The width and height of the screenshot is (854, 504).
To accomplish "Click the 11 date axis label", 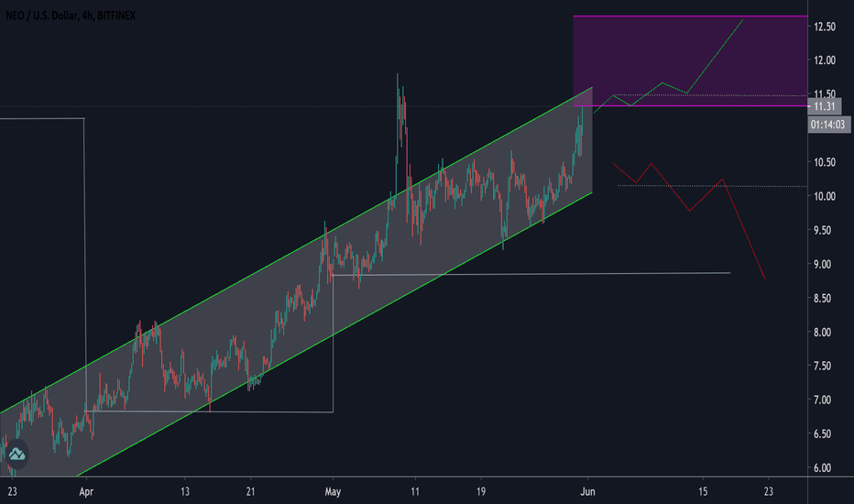I will coord(415,492).
